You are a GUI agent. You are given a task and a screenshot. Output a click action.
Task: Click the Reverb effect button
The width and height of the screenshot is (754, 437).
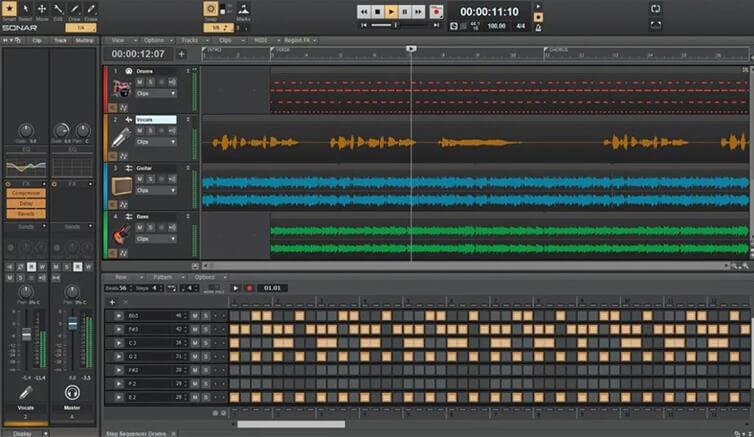[x=25, y=212]
